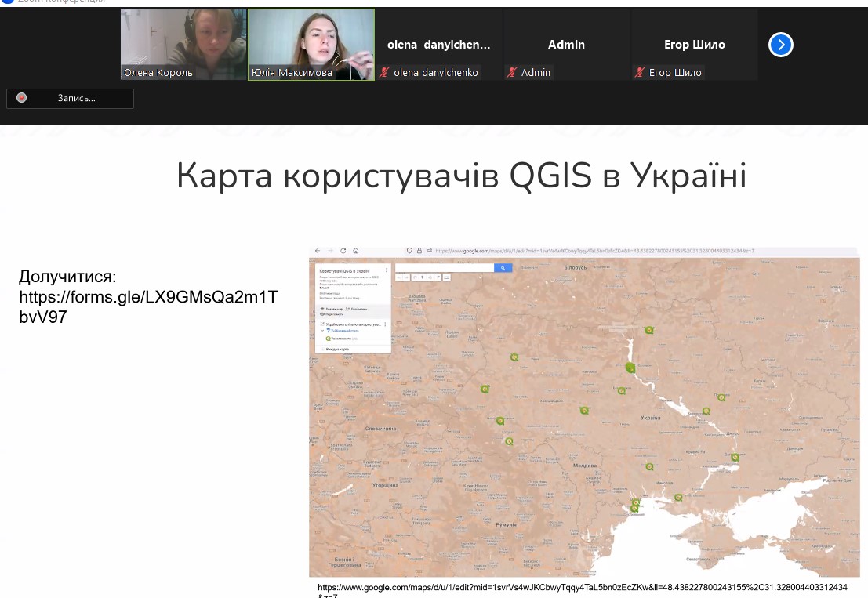Click the browser back arrow in the slide

tap(318, 251)
